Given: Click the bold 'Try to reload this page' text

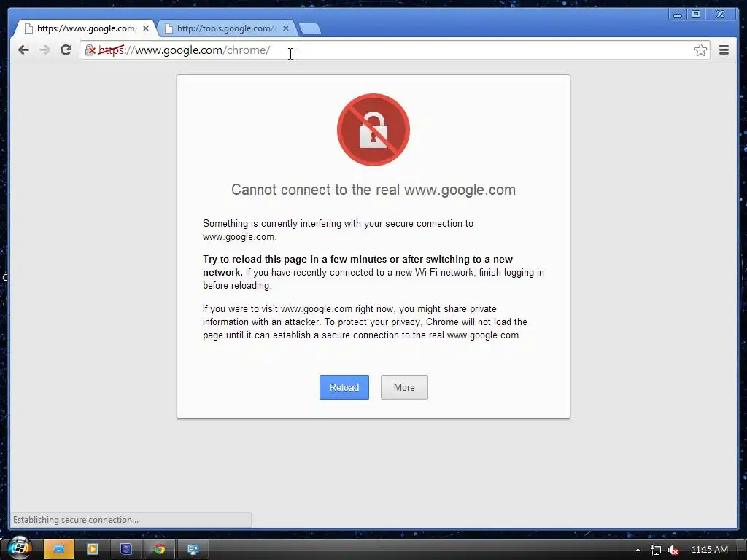Looking at the screenshot, I should tap(357, 265).
